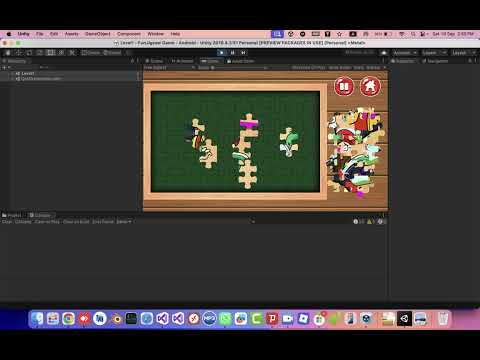Stop play mode with the Play button
Viewport: 480px width, 360px height.
point(222,53)
